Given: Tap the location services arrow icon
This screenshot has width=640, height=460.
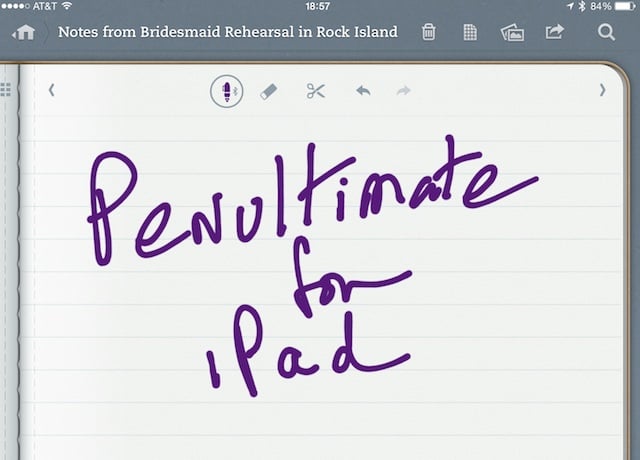Looking at the screenshot, I should coord(571,6).
